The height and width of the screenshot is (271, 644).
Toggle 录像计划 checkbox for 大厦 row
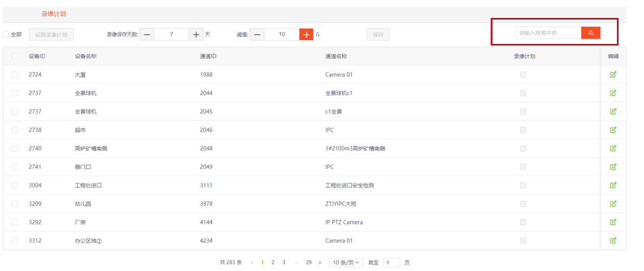pos(523,75)
